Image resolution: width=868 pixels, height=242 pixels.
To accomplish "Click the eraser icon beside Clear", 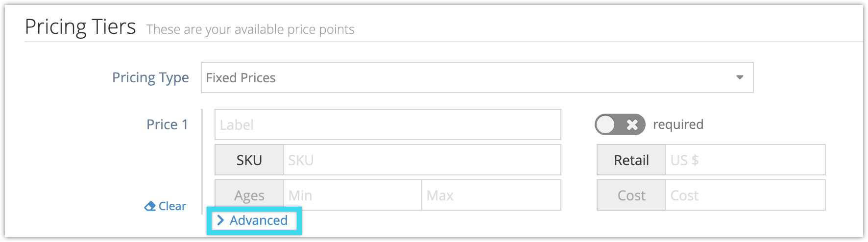I will coord(150,206).
